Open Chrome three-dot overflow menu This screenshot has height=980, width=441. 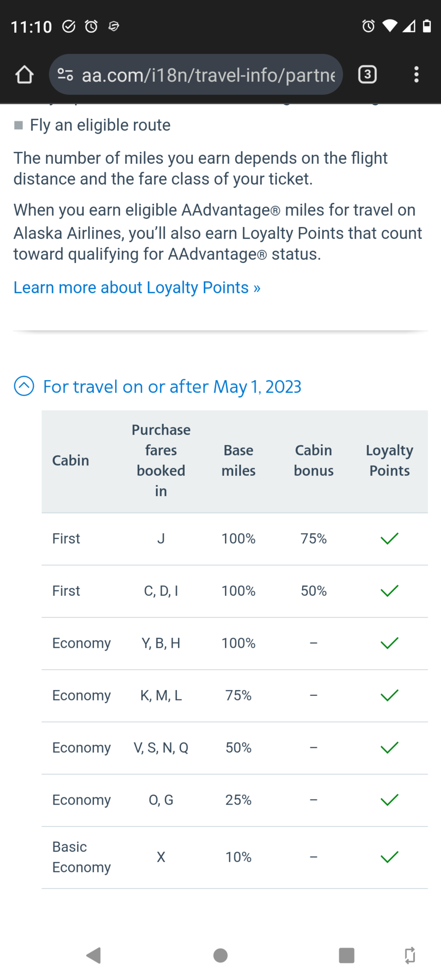[x=416, y=74]
